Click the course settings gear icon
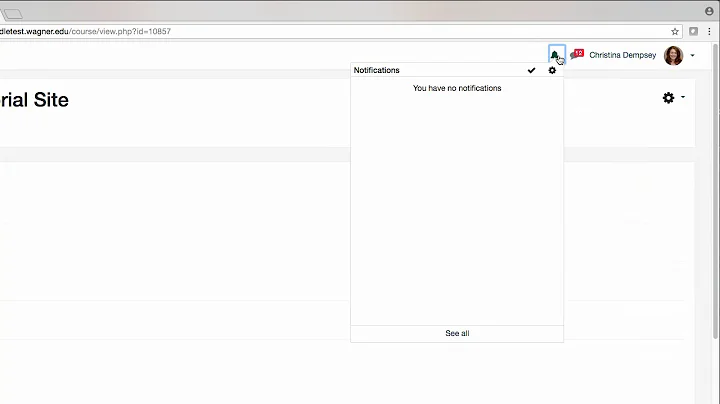Viewport: 720px width, 404px height. point(668,97)
